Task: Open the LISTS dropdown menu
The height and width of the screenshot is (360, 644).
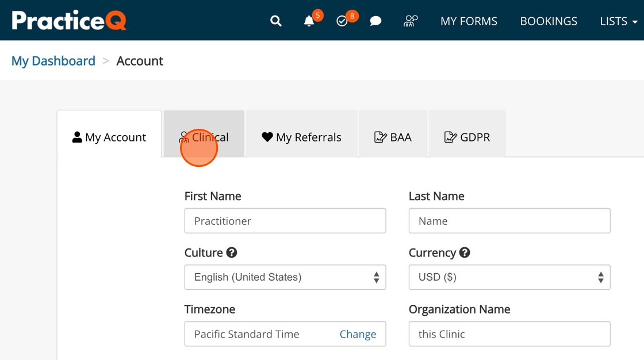Action: point(618,21)
